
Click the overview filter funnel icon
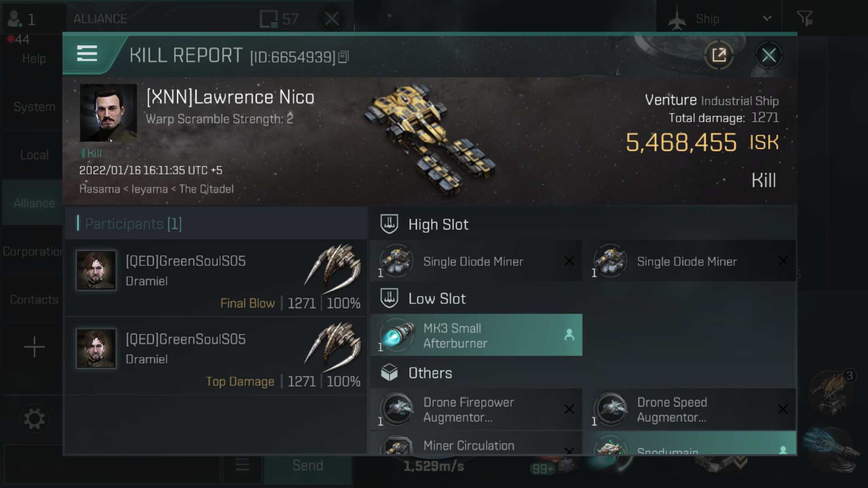(x=805, y=19)
